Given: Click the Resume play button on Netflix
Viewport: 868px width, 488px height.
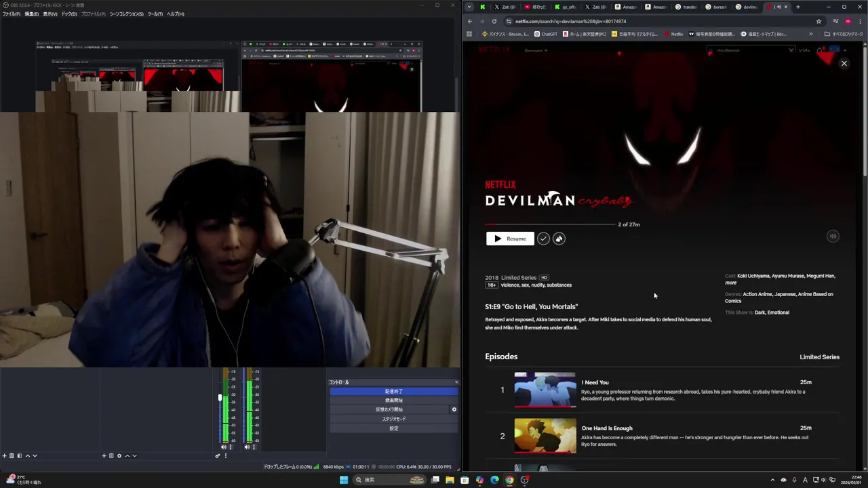Looking at the screenshot, I should [510, 239].
